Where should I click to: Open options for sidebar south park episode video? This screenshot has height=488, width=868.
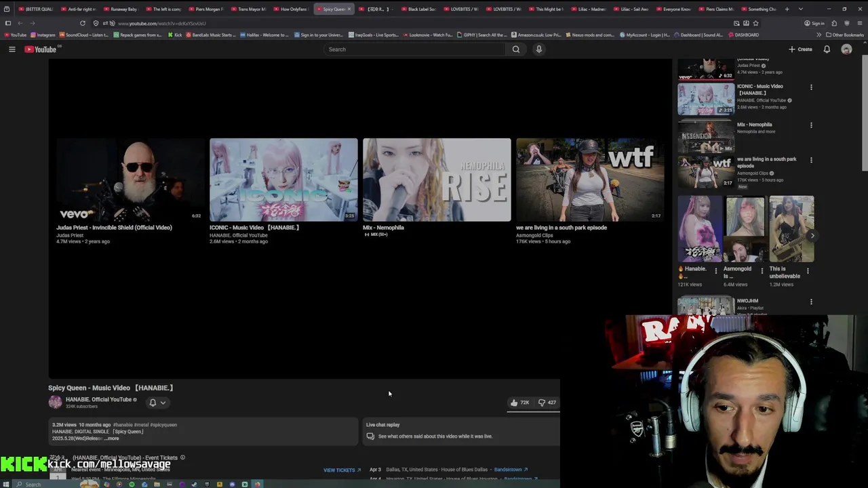[x=811, y=160]
